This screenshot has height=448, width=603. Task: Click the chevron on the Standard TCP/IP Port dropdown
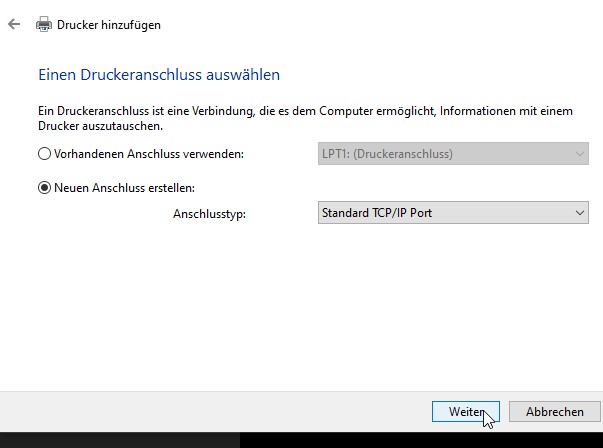tap(580, 213)
